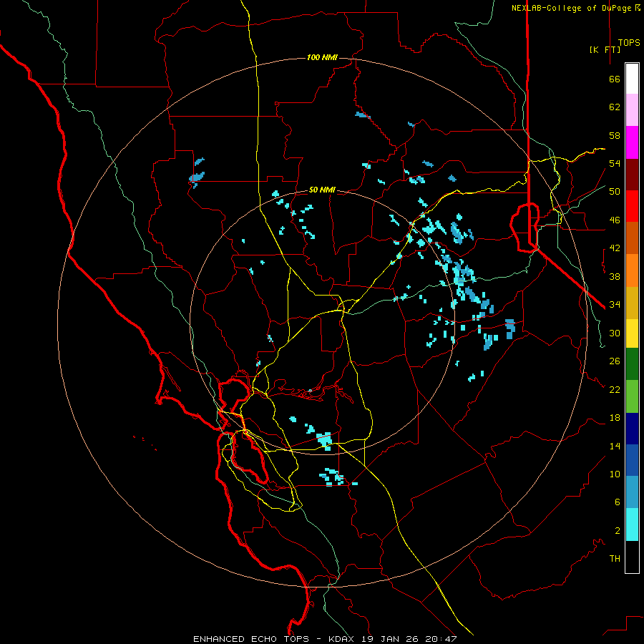Click the '22' legend value
The image size is (644, 644).
615,390
